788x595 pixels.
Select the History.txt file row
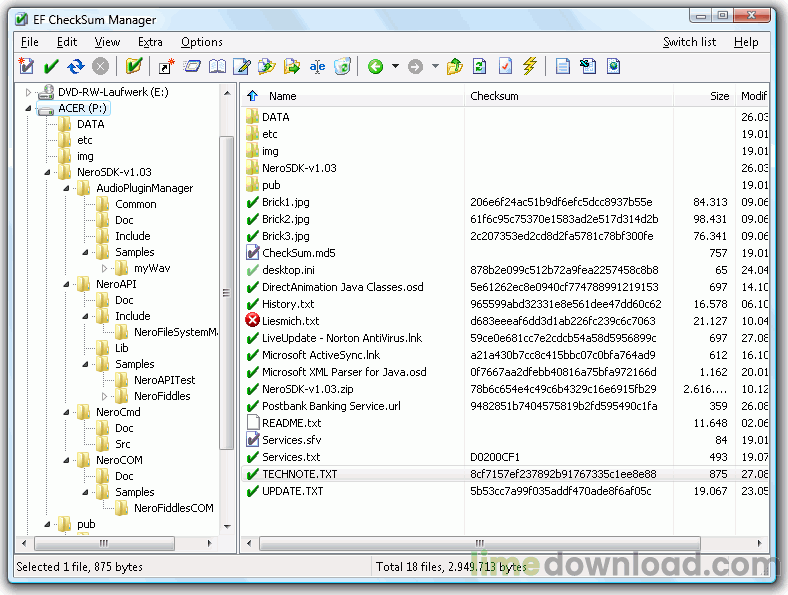(505, 304)
